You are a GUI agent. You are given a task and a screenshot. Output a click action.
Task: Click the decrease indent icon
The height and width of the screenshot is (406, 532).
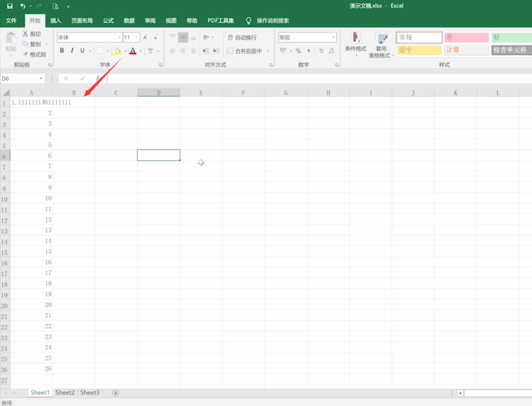pos(205,51)
